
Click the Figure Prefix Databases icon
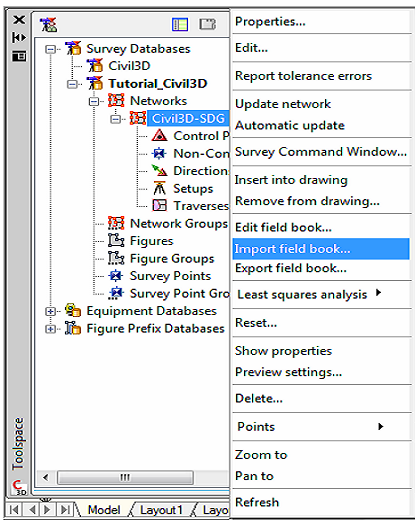pyautogui.click(x=73, y=328)
